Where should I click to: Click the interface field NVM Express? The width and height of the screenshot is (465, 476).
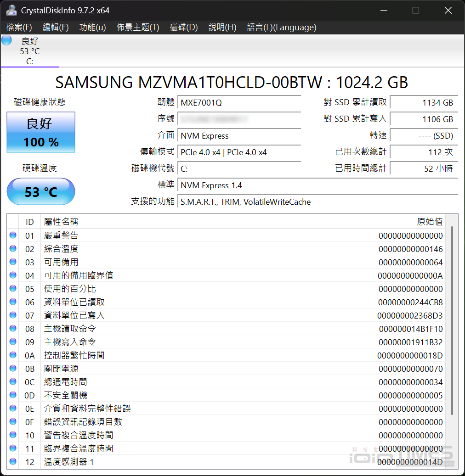tap(239, 136)
